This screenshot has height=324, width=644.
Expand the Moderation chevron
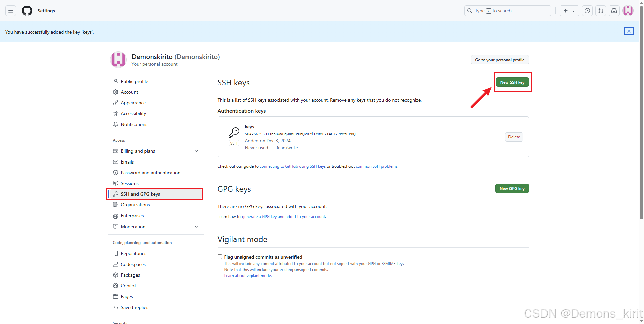(196, 227)
